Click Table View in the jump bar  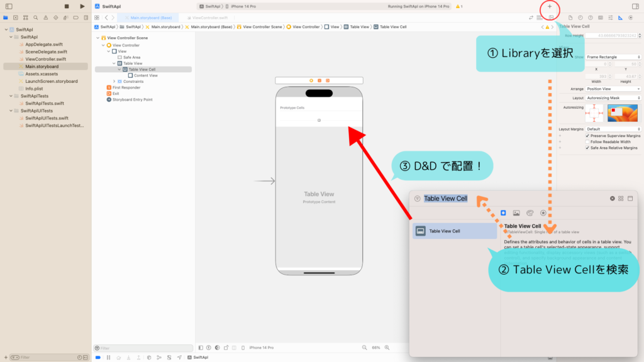click(x=357, y=27)
